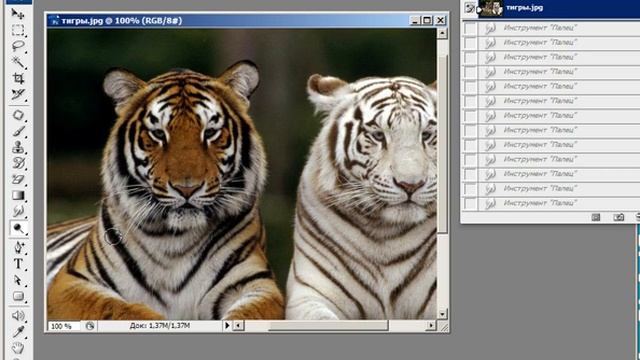
Task: Select the Type tool
Action: pos(18,264)
